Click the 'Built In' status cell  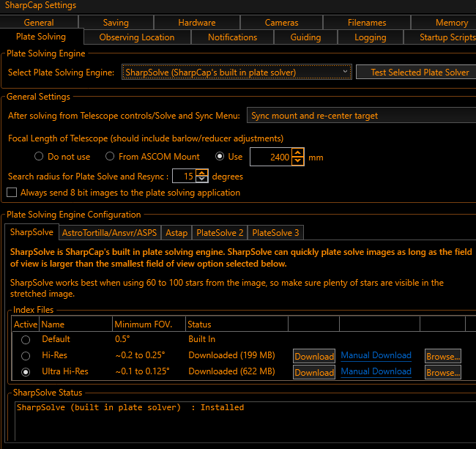coord(201,339)
